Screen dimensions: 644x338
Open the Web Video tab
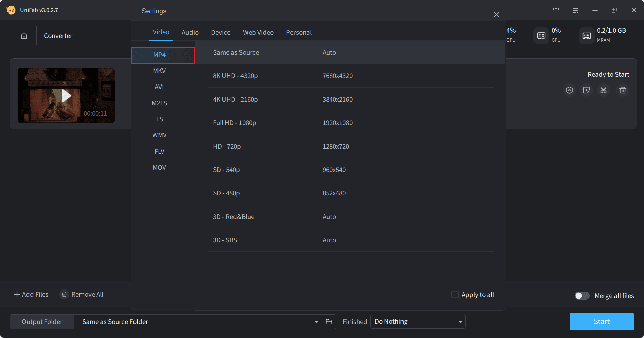[x=258, y=32]
